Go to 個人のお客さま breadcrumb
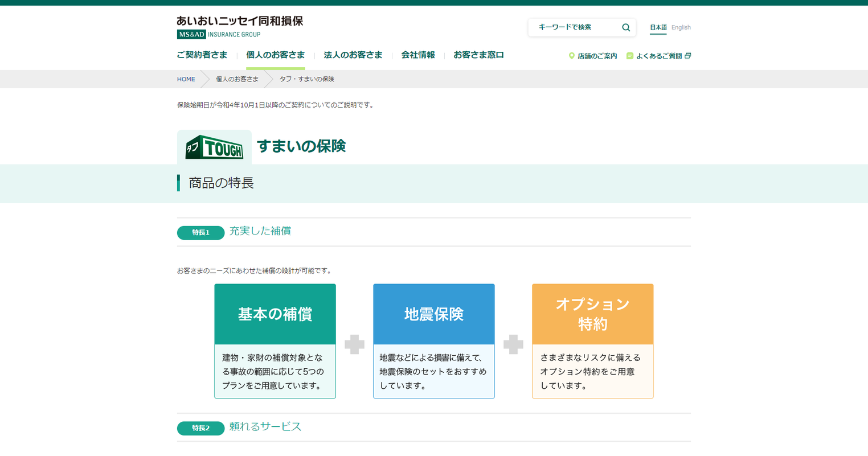The image size is (868, 456). [237, 79]
